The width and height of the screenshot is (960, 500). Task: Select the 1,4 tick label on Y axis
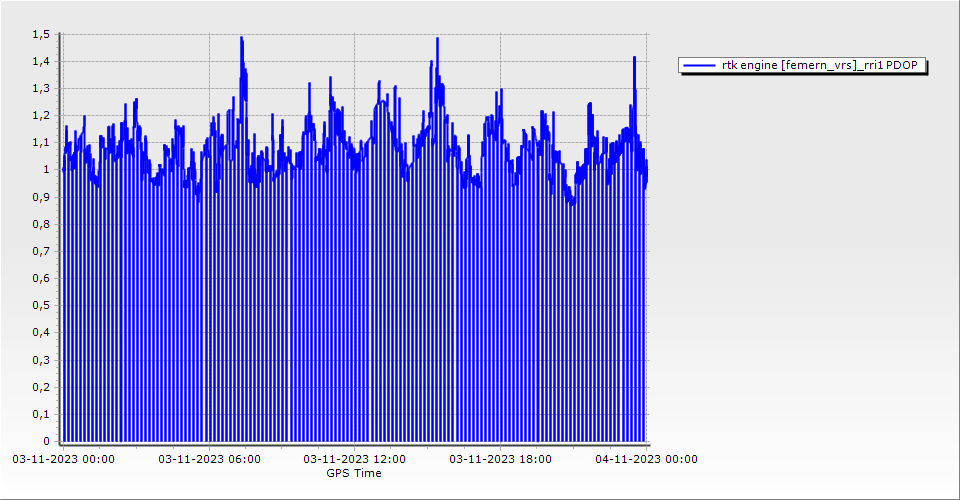click(x=40, y=61)
